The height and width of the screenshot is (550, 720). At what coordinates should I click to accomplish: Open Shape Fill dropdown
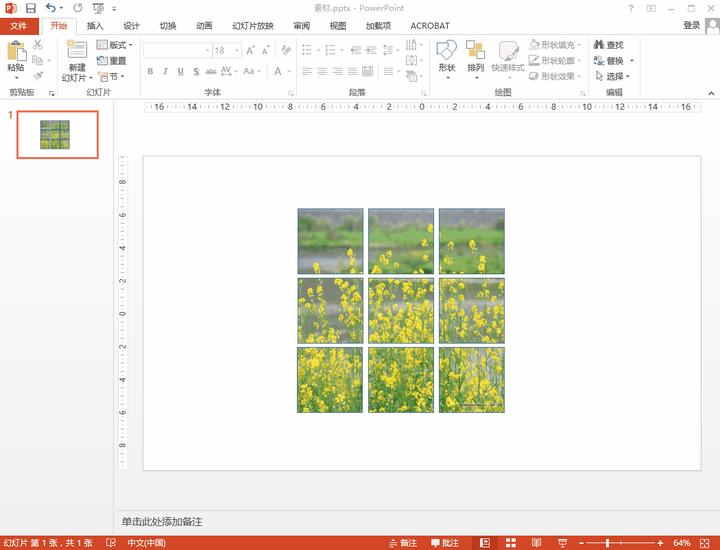(554, 45)
